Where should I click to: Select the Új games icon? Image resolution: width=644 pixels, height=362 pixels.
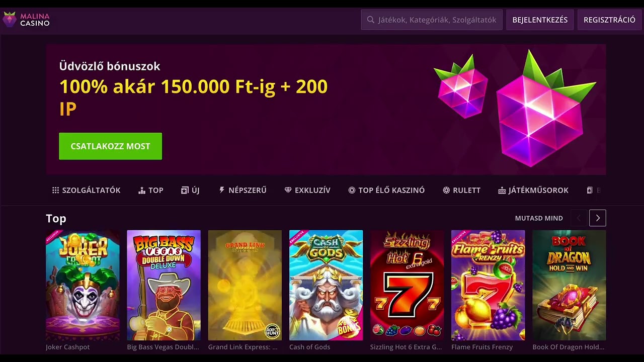tap(185, 190)
